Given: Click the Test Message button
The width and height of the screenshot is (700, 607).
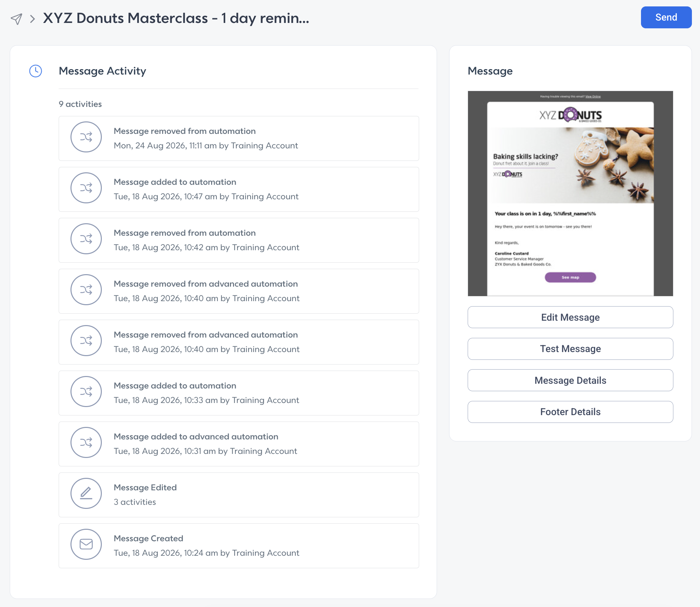Looking at the screenshot, I should [x=570, y=349].
